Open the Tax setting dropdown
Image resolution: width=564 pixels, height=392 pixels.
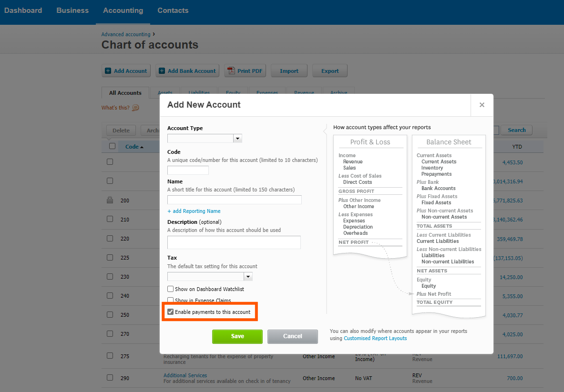click(x=210, y=276)
